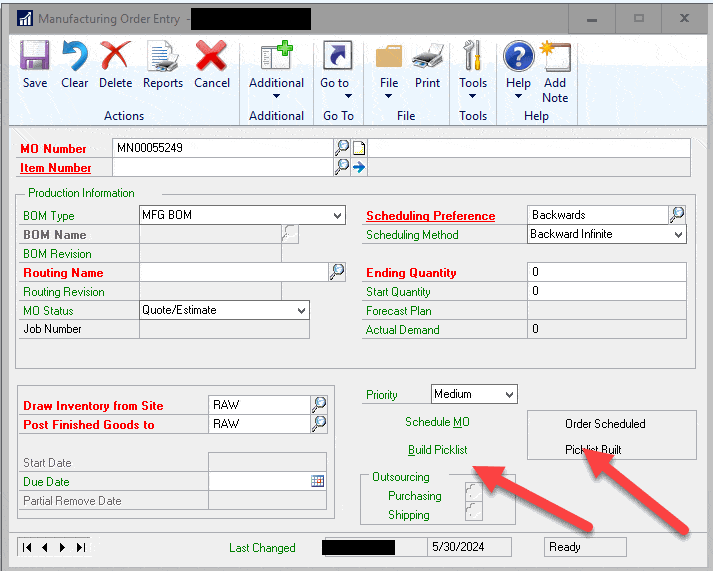Expand the BOM Type dropdown
The width and height of the screenshot is (713, 571).
(337, 215)
